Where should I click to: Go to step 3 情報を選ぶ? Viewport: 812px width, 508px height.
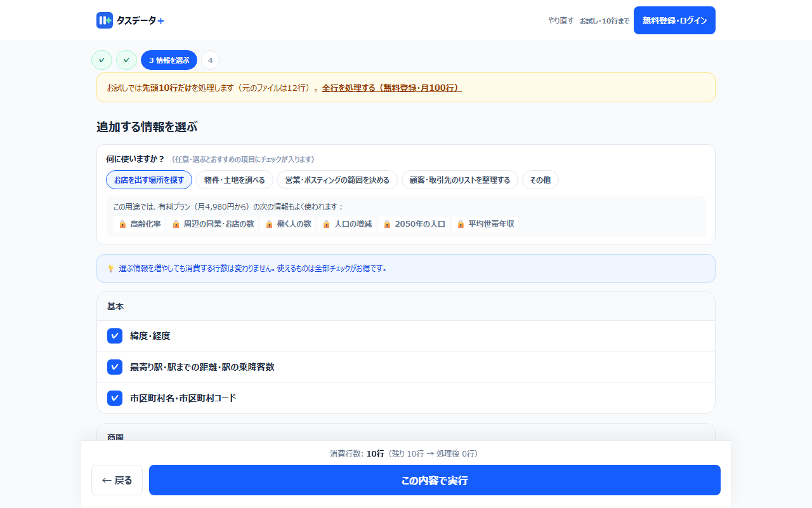[169, 60]
